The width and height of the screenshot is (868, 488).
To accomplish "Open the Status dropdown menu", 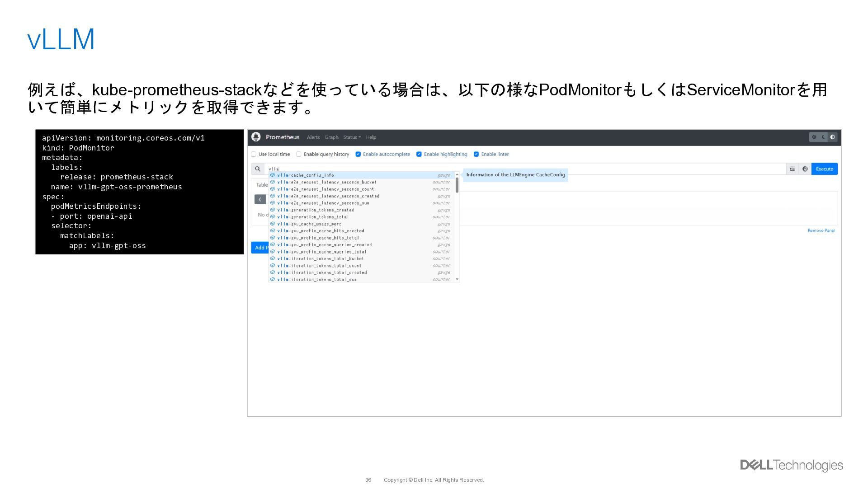I will click(x=352, y=137).
